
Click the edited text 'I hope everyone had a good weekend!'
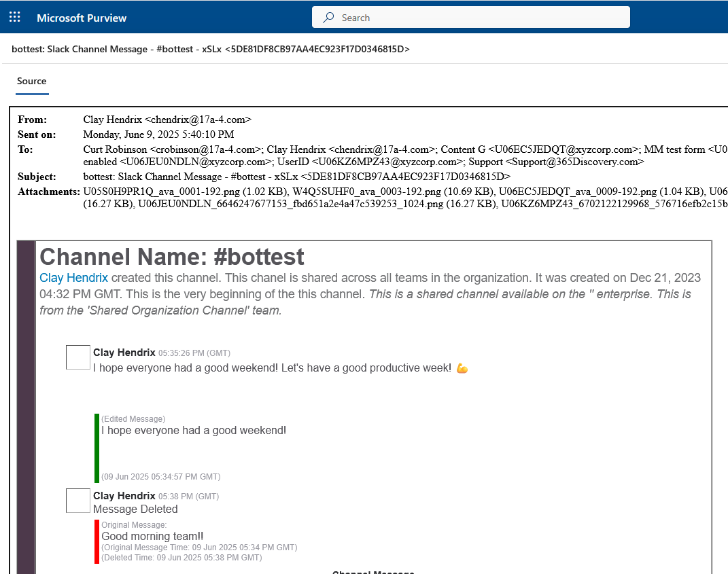(x=194, y=431)
